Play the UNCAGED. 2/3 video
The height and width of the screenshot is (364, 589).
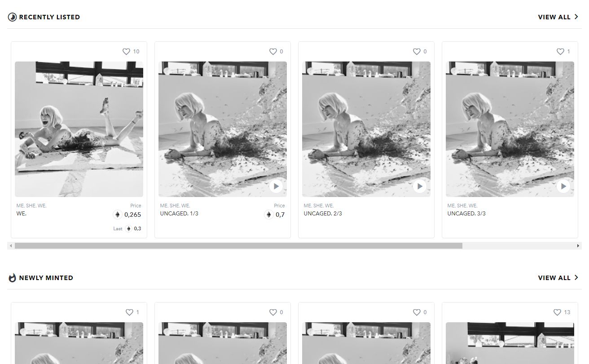(x=420, y=186)
